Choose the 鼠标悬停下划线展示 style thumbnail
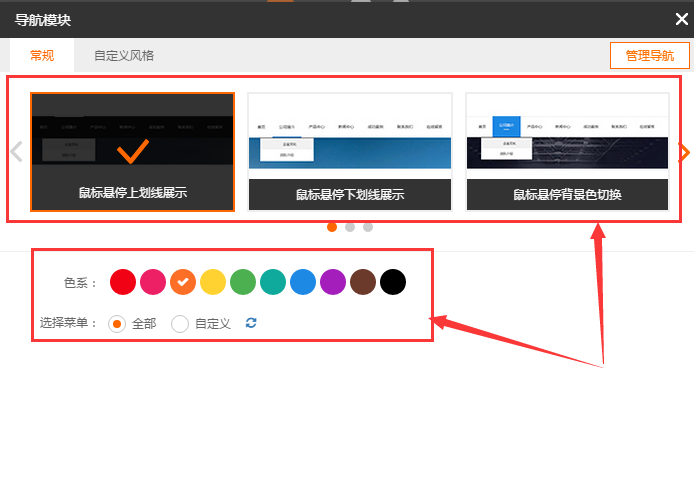The width and height of the screenshot is (694, 499). [x=350, y=152]
